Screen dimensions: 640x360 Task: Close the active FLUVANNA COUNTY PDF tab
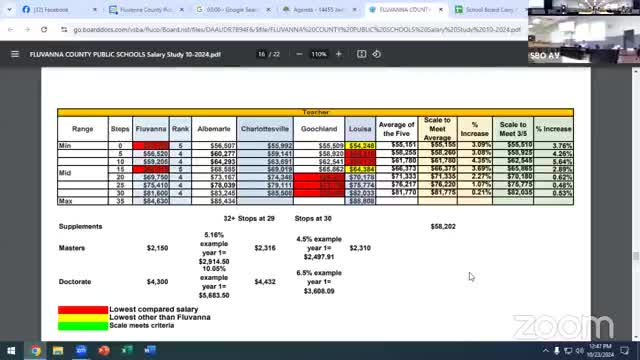coord(441,9)
